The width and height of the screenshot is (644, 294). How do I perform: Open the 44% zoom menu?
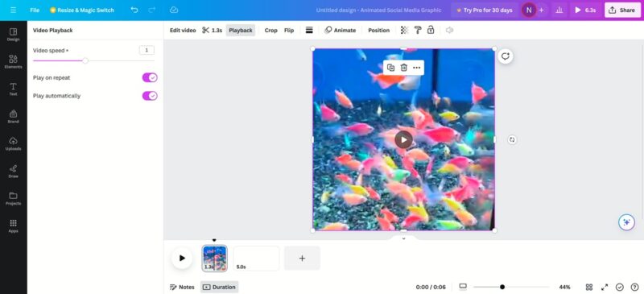[x=565, y=287]
